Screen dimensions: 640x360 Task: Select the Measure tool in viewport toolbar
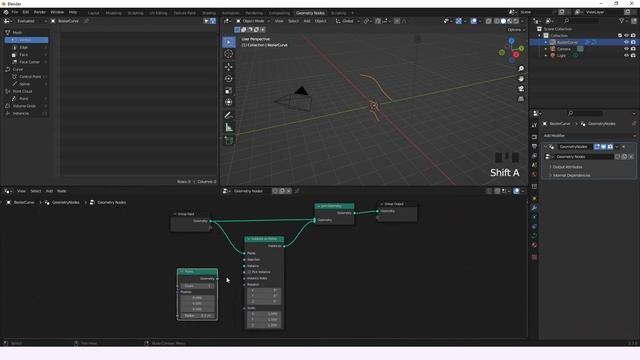[x=229, y=128]
